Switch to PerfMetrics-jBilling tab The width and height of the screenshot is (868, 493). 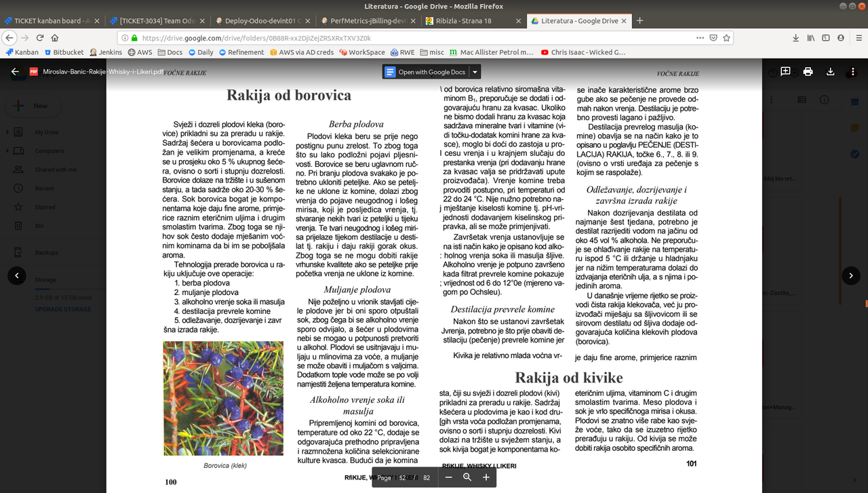click(x=368, y=20)
